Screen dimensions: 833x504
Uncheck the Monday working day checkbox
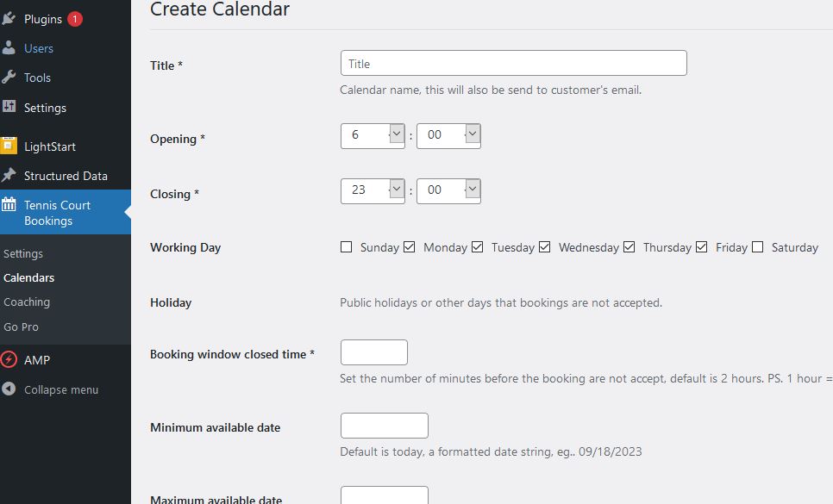(x=409, y=247)
